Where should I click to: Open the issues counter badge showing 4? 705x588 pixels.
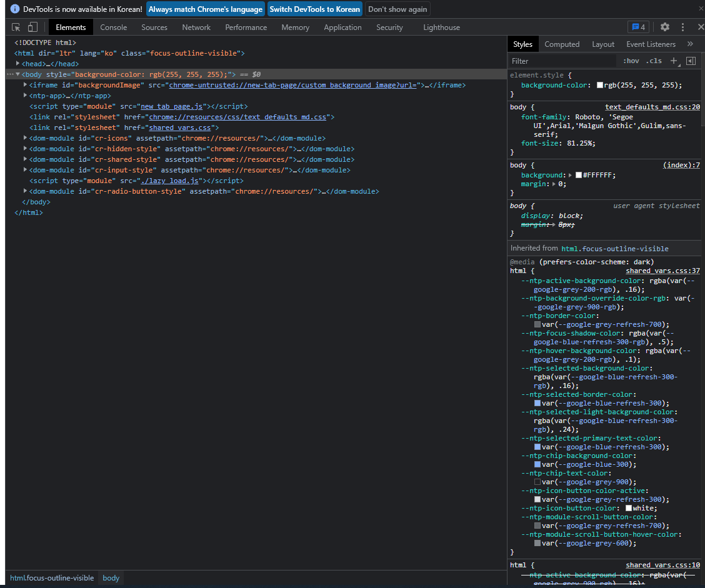tap(638, 27)
